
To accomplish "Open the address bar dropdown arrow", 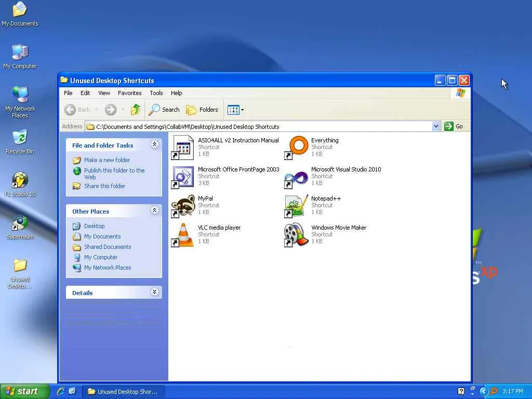I will [x=436, y=127].
